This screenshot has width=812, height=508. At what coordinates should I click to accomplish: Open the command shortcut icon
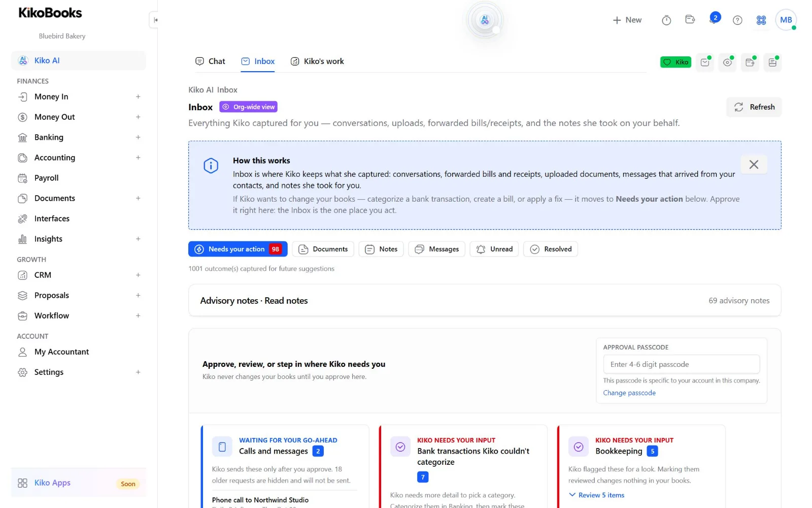(761, 20)
